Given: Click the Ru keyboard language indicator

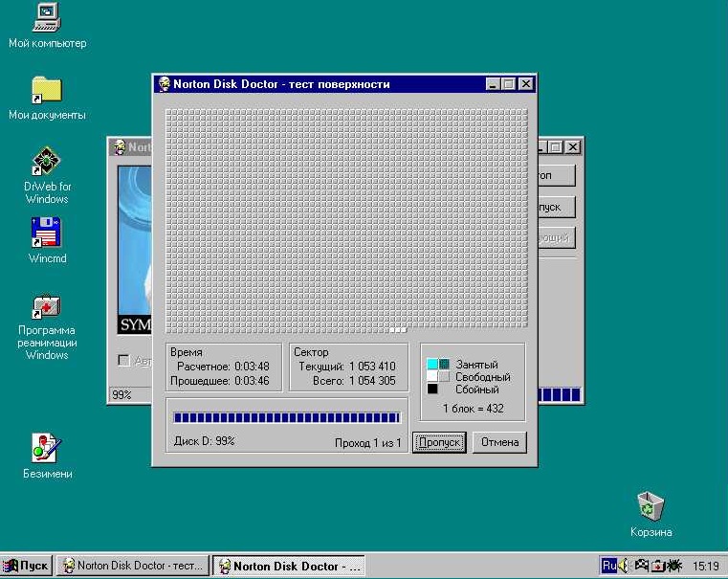Looking at the screenshot, I should point(608,566).
